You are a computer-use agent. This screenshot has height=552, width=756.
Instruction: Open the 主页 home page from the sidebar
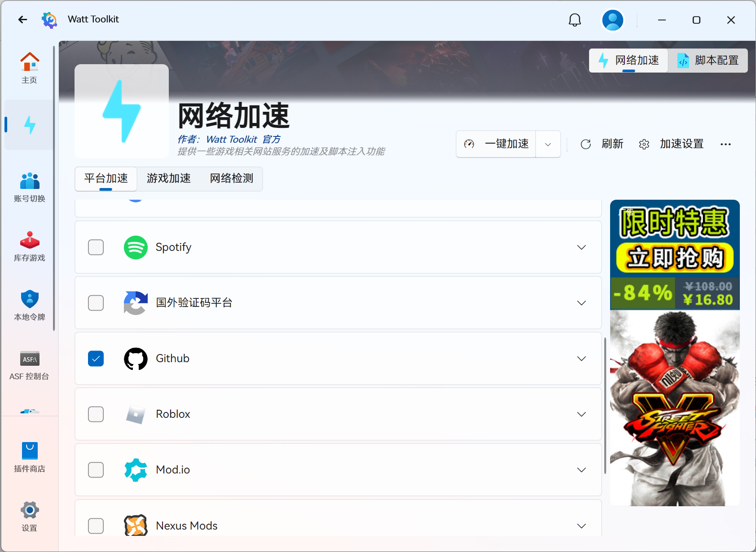[x=29, y=67]
